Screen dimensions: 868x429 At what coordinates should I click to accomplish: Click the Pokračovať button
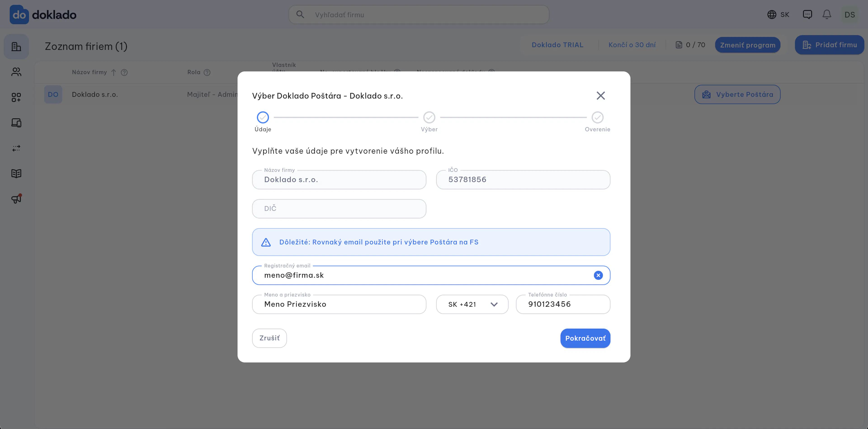(585, 338)
